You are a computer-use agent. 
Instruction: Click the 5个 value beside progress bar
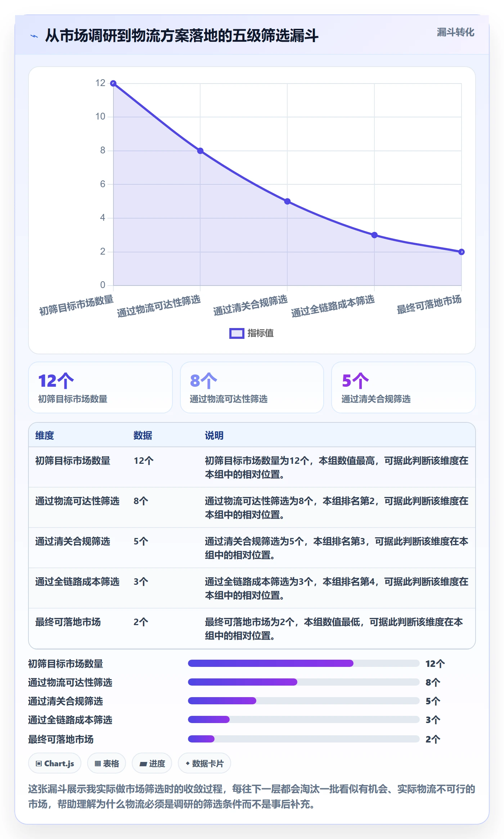click(433, 701)
